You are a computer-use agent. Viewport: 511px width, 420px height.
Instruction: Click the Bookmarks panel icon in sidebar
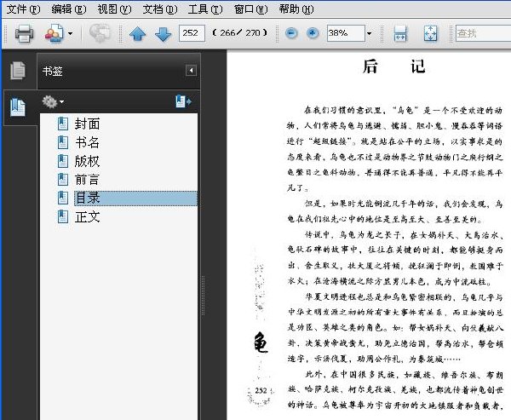18,107
